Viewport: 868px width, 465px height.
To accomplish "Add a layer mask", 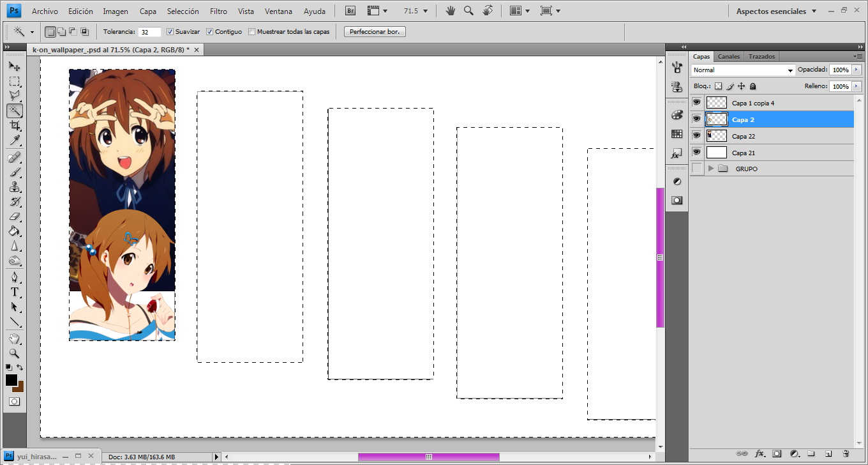I will [x=777, y=453].
